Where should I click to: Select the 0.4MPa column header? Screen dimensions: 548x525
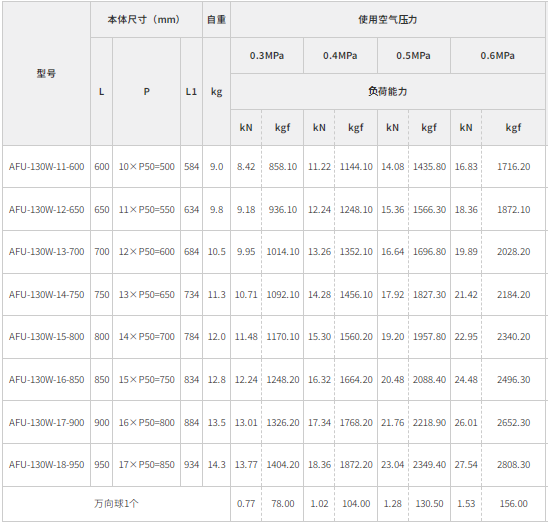[x=340, y=56]
